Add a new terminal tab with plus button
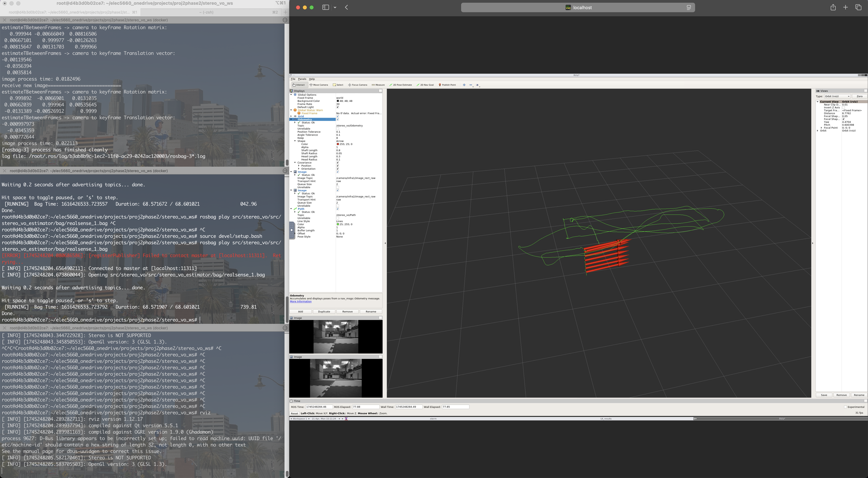Viewport: 868px width, 478px height. [285, 12]
